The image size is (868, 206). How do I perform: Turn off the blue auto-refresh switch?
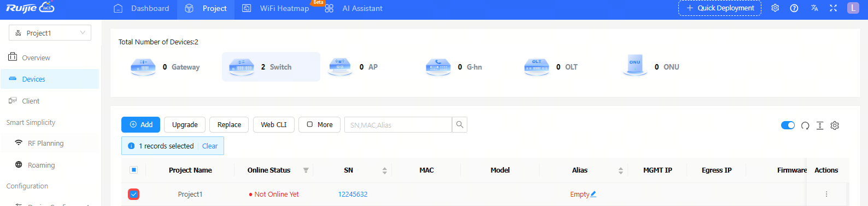[x=788, y=125]
